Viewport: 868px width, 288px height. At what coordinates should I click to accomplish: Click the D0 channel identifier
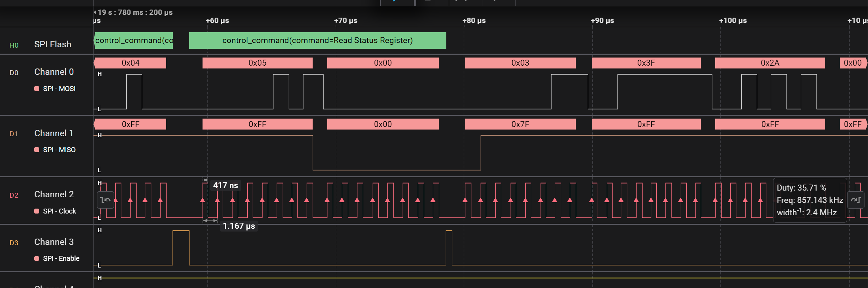pos(14,73)
